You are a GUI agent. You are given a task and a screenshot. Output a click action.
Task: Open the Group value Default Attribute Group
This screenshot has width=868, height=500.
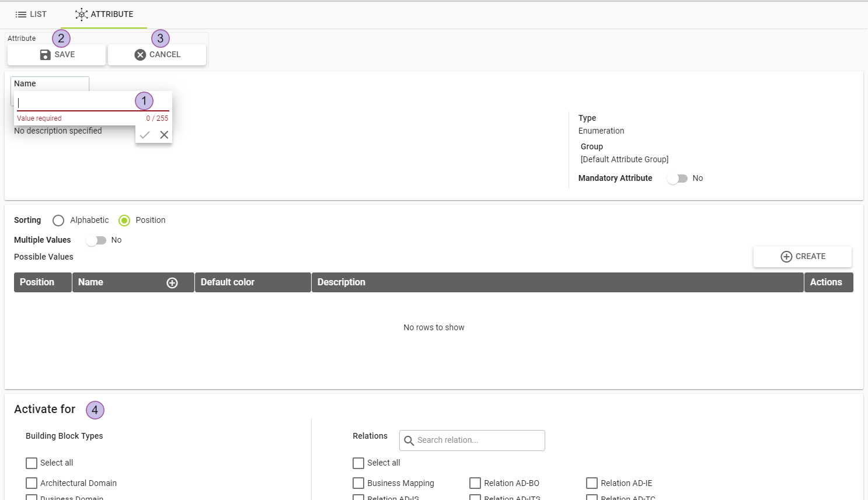tap(624, 159)
